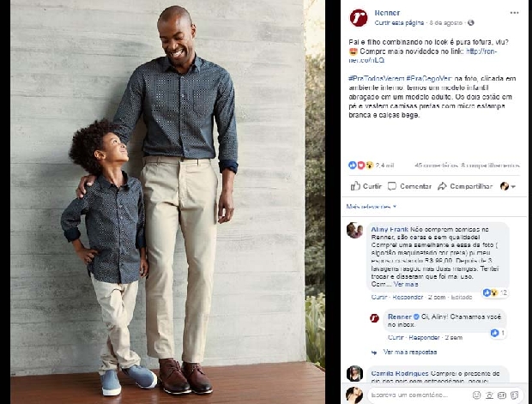The image size is (532, 404).
Task: Open the emoji picker in comment box
Action: pyautogui.click(x=477, y=395)
